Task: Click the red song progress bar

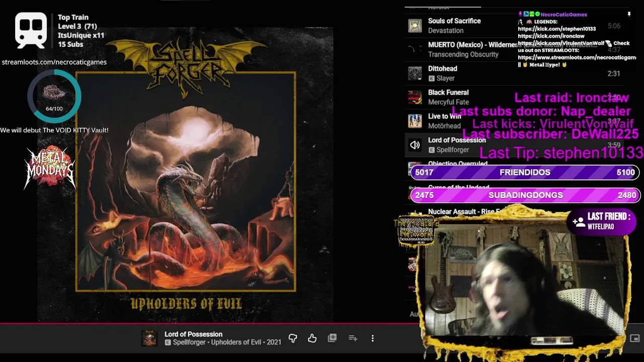Action: [211, 323]
